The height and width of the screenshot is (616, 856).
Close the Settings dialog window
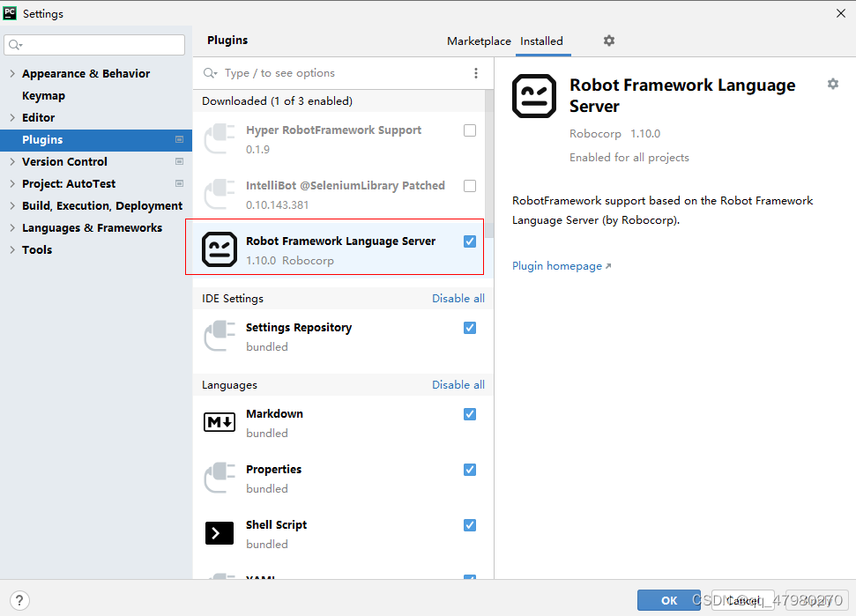(841, 13)
